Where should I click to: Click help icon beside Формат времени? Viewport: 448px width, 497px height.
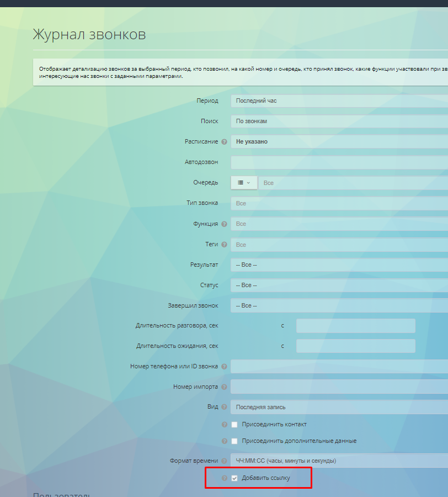point(225,461)
